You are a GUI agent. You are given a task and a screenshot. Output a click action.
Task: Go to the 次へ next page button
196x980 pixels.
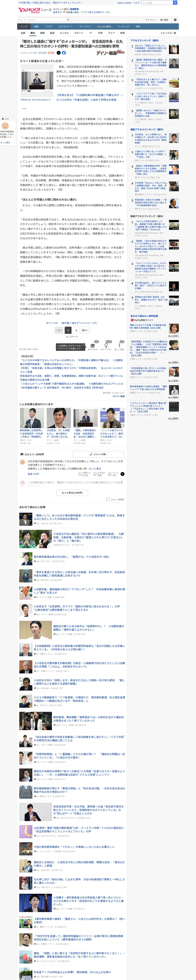click(85, 330)
